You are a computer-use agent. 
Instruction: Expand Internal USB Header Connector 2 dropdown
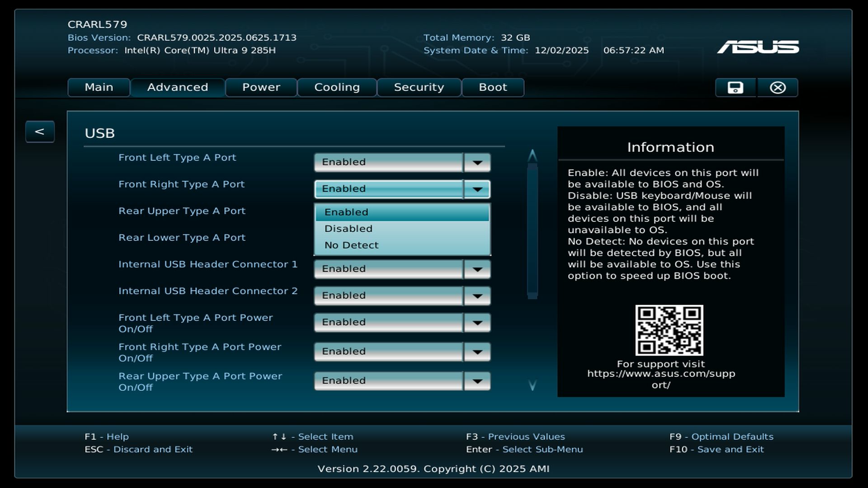pos(477,296)
